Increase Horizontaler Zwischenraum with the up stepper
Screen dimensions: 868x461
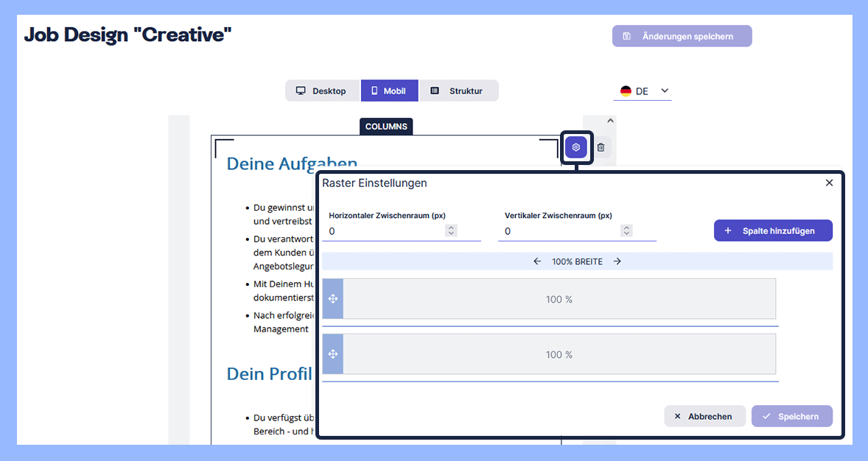tap(451, 228)
